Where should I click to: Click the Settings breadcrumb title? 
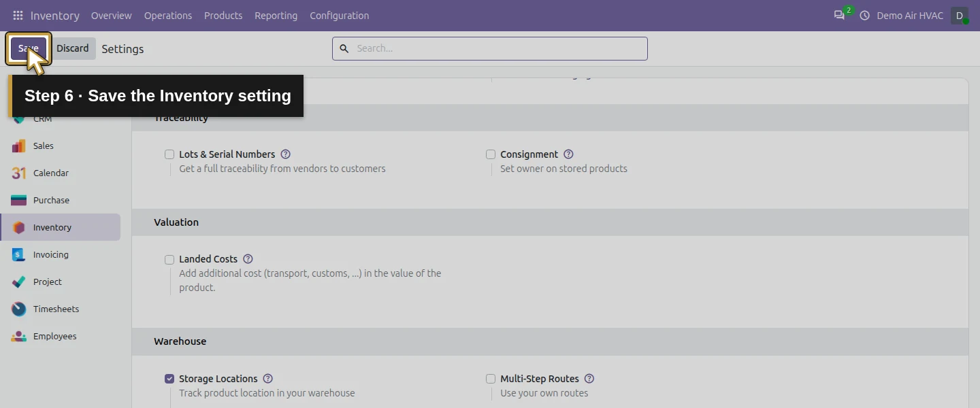coord(122,49)
